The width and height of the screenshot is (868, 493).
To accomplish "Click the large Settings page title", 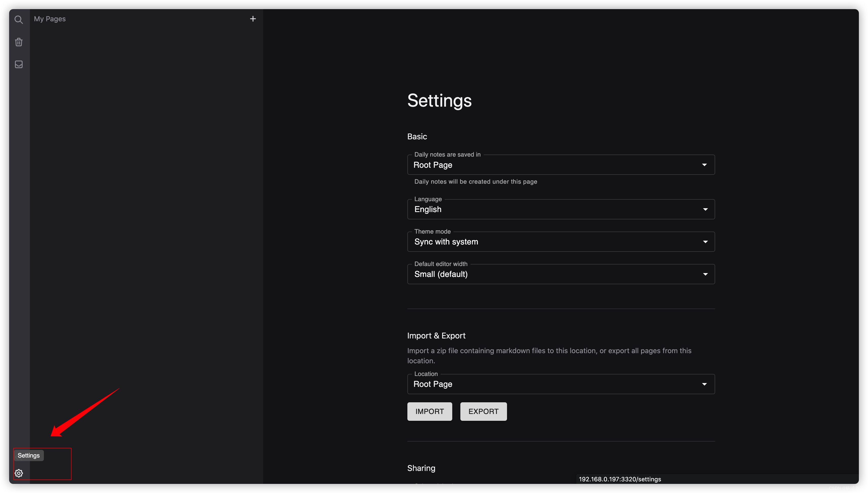I will coord(439,101).
